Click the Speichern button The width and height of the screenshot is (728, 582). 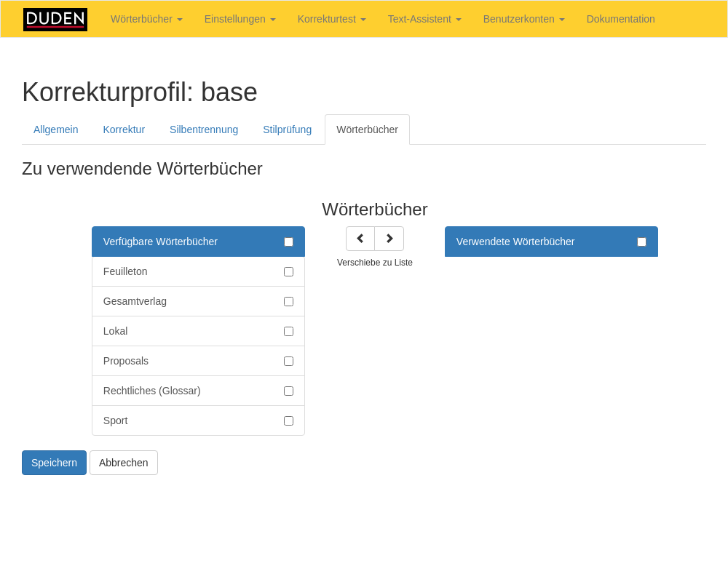[54, 463]
